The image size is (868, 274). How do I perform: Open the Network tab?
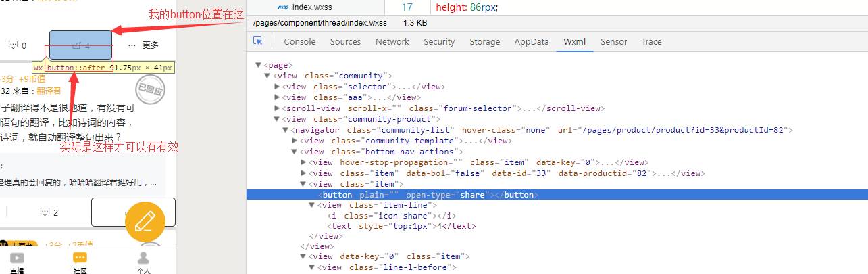point(392,41)
